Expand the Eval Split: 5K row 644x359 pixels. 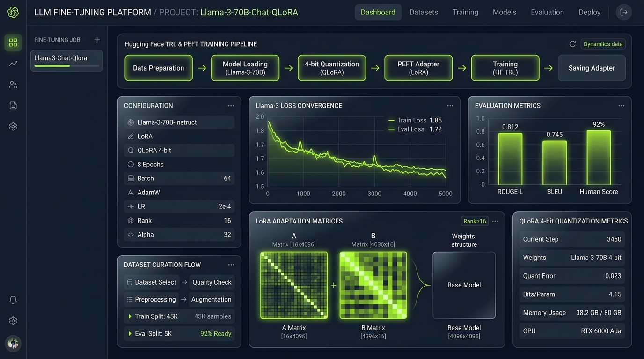[179, 334]
